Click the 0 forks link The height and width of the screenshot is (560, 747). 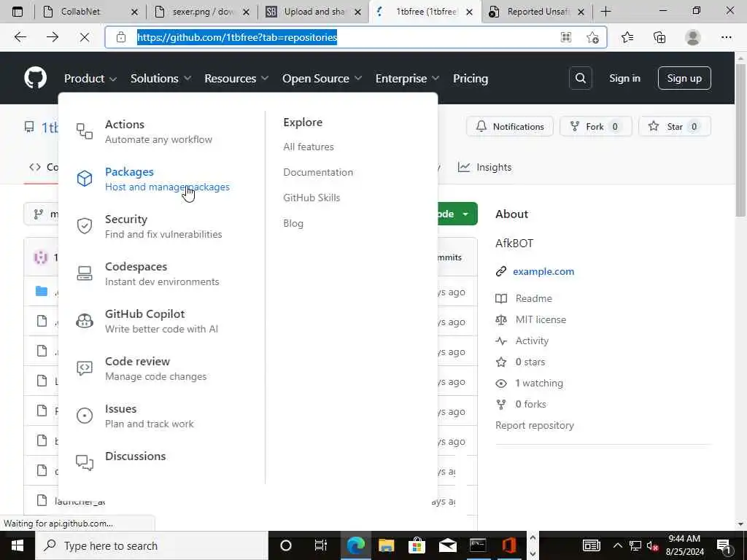530,404
